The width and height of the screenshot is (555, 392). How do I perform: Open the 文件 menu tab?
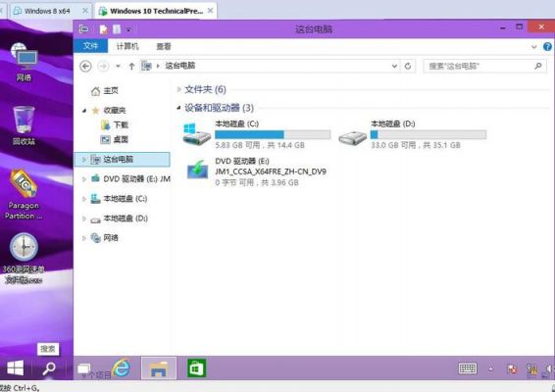tap(90, 46)
